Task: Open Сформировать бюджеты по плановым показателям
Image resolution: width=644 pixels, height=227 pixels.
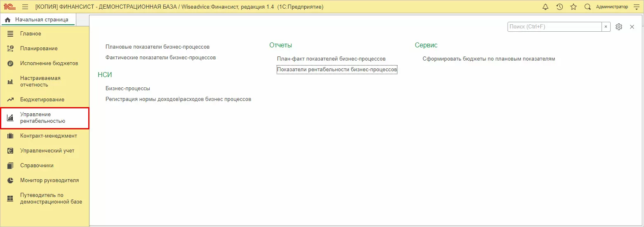Action: 489,59
